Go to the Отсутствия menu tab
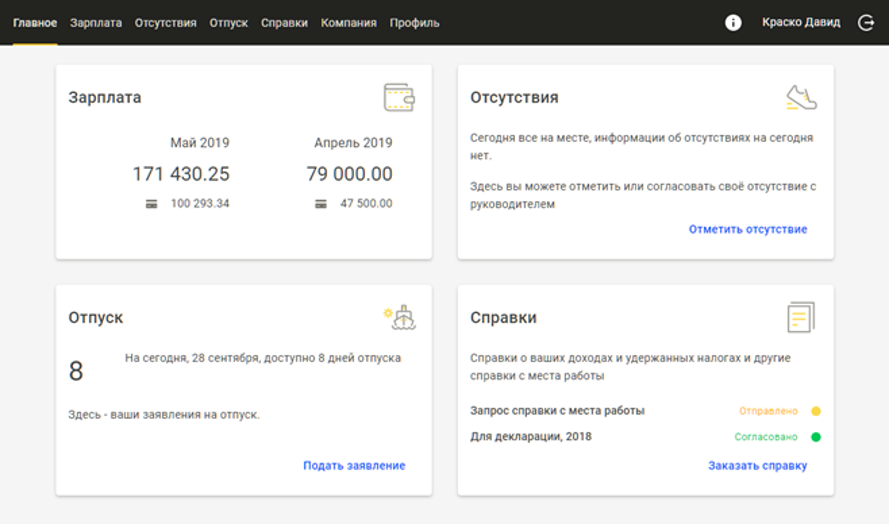889x524 pixels. [x=166, y=22]
